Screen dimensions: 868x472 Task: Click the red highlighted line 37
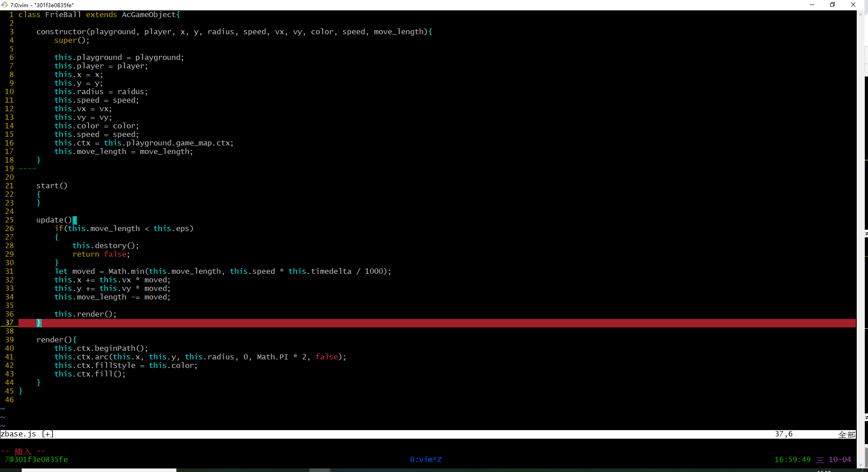[x=405, y=323]
